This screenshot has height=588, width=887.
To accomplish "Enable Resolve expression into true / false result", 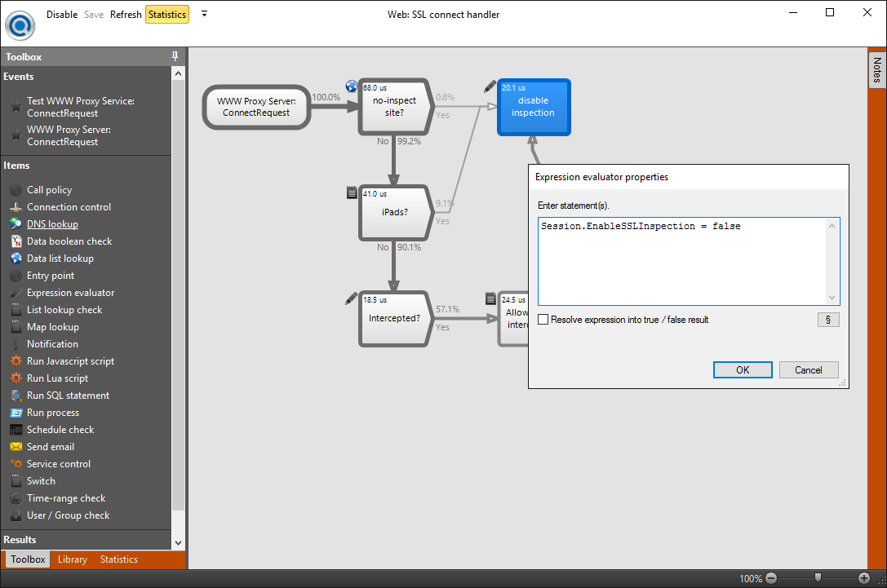I will [543, 320].
